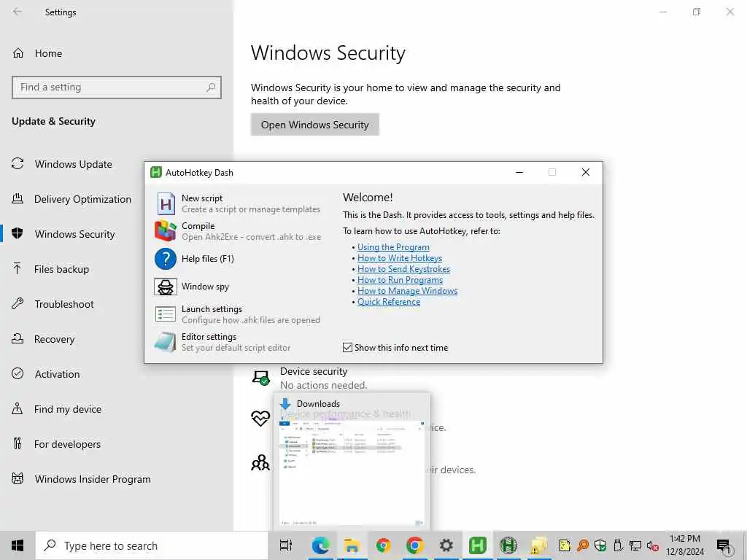Select the Downloads window preview thumbnail
Screen dimensions: 747x560
tap(352, 461)
